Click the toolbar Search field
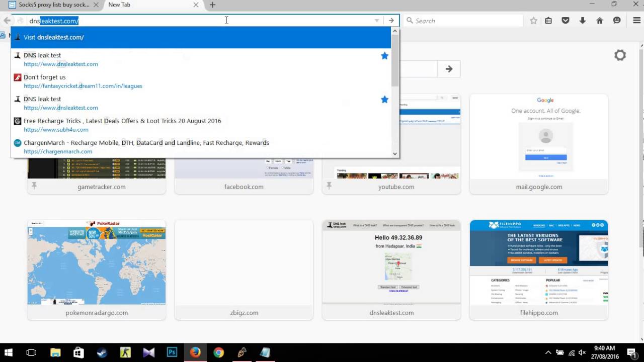This screenshot has width=644, height=362. [463, 21]
